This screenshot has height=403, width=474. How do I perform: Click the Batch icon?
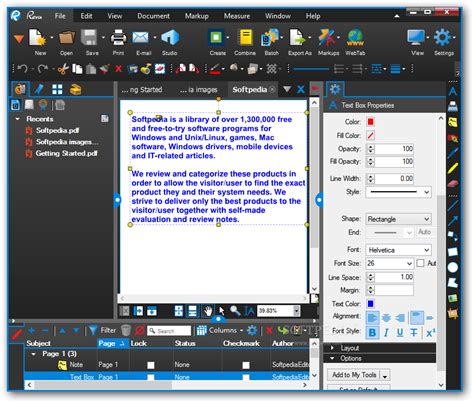[x=270, y=37]
